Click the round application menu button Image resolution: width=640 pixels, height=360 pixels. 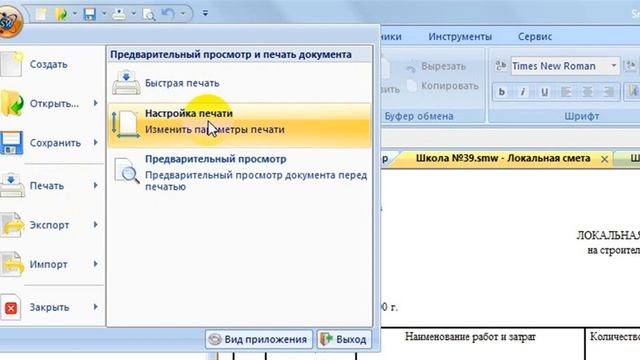coord(9,22)
